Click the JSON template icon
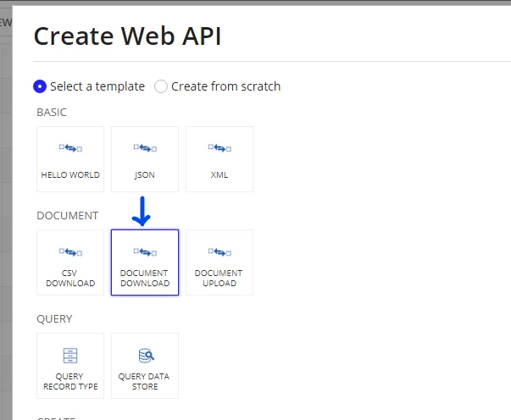The height and width of the screenshot is (420, 511). [x=145, y=148]
